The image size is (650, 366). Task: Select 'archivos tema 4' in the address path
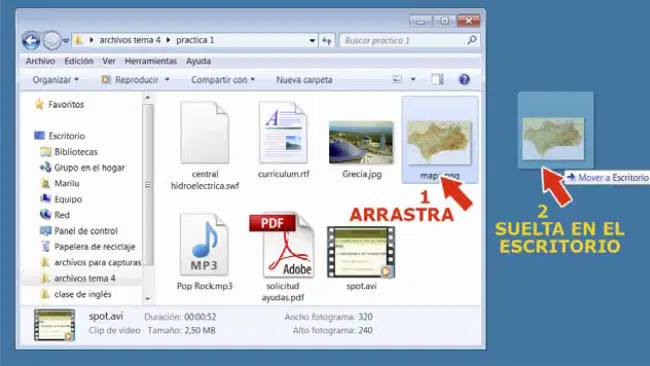pyautogui.click(x=130, y=40)
